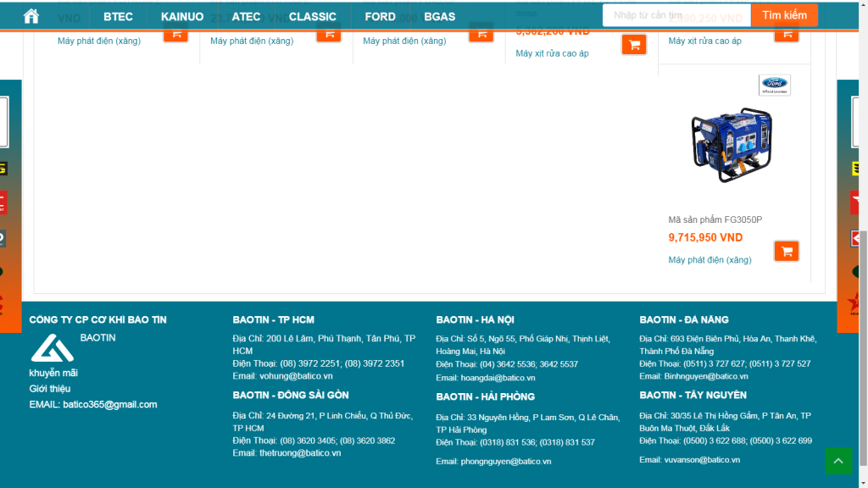Go to the home page icon
The image size is (868, 488).
[x=31, y=17]
